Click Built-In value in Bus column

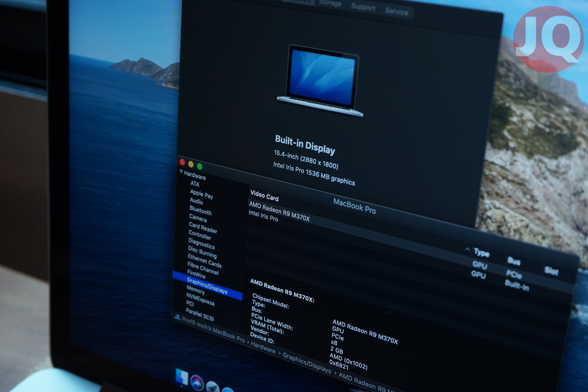pos(517,285)
